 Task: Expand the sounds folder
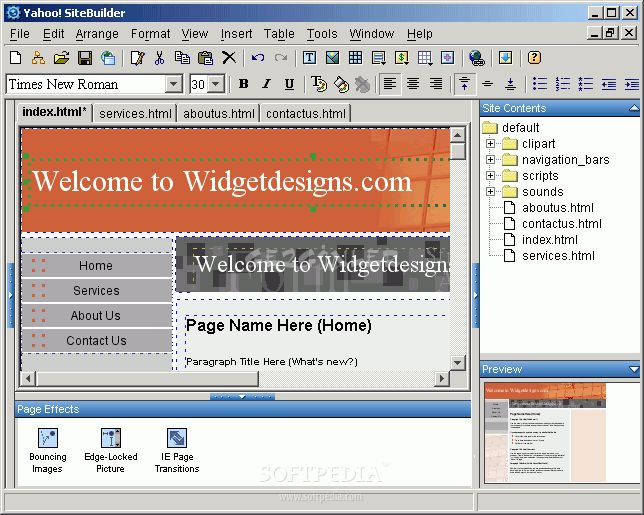490,191
